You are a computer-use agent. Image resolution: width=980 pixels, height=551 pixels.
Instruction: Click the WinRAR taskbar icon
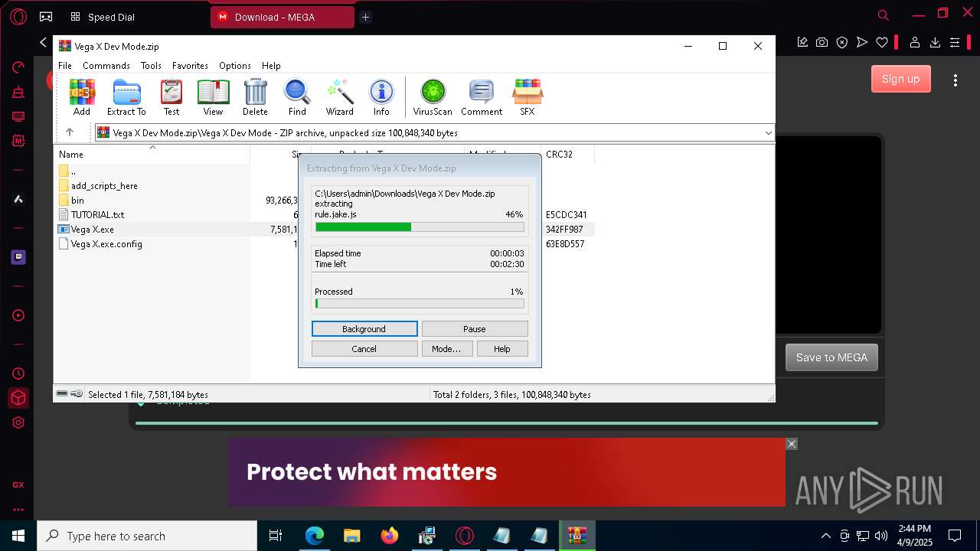point(577,536)
